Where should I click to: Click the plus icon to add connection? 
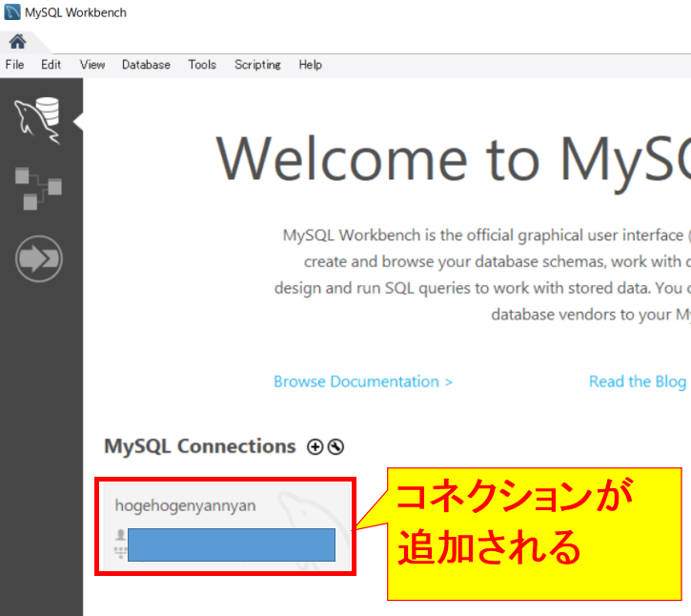click(x=315, y=447)
